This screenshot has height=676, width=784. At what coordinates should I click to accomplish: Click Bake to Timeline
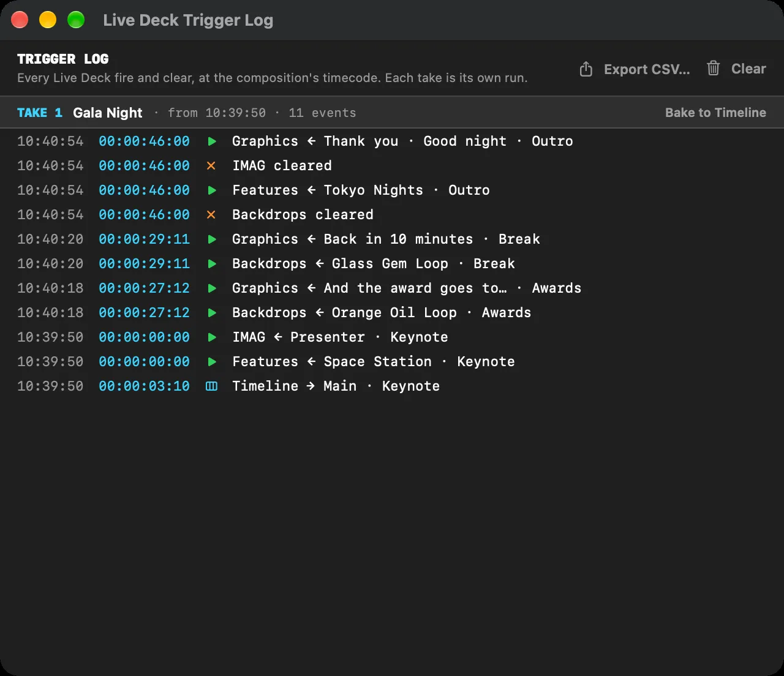(715, 113)
